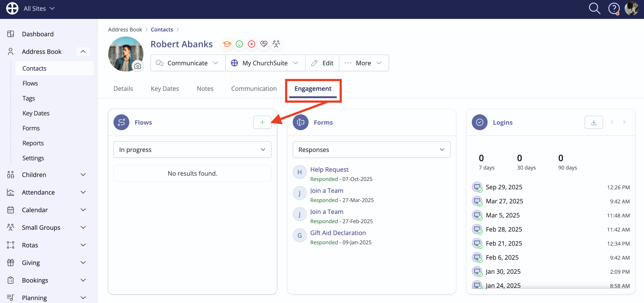Click the red circled X badge
Viewport: 644px width, 303px height.
(x=251, y=44)
